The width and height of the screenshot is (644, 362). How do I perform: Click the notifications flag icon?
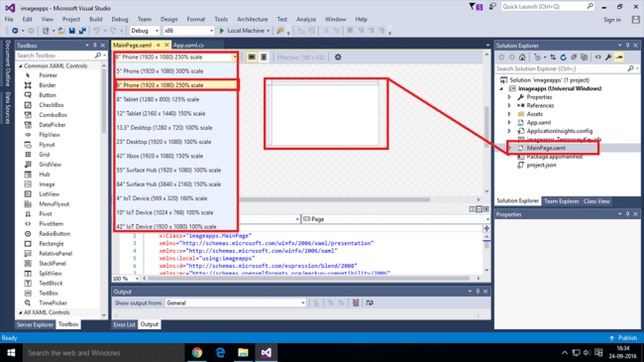coord(476,7)
